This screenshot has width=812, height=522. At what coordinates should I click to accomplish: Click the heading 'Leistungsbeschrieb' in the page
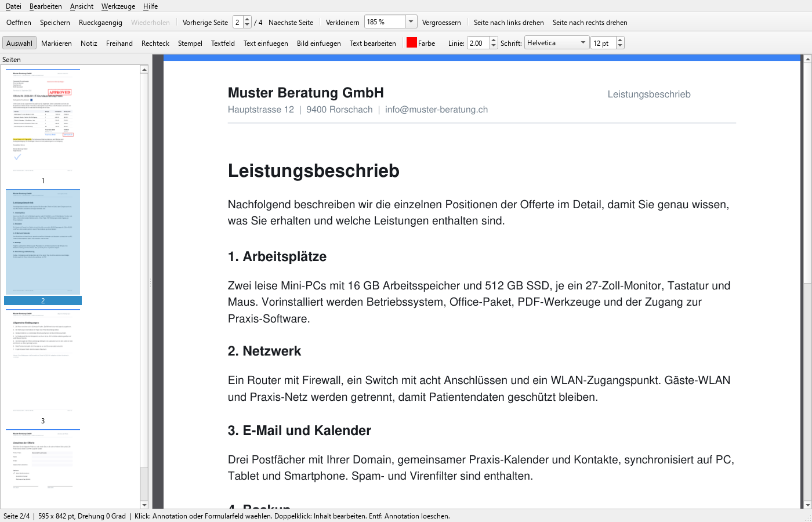(314, 171)
